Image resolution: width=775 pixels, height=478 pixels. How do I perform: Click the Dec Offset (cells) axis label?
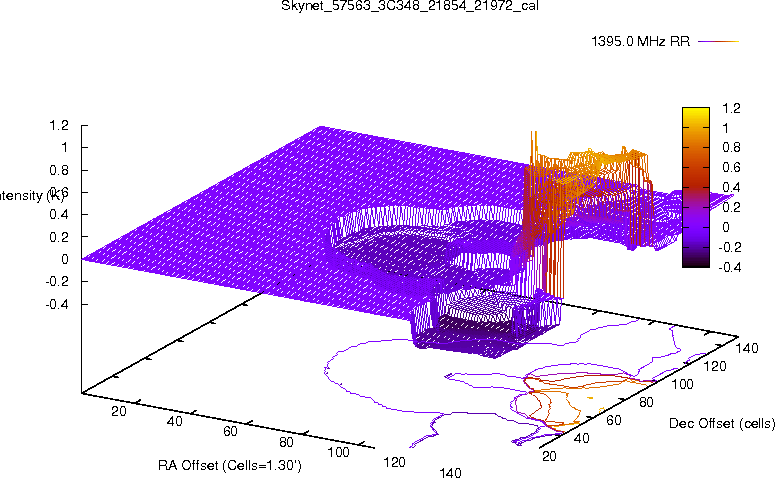(722, 424)
